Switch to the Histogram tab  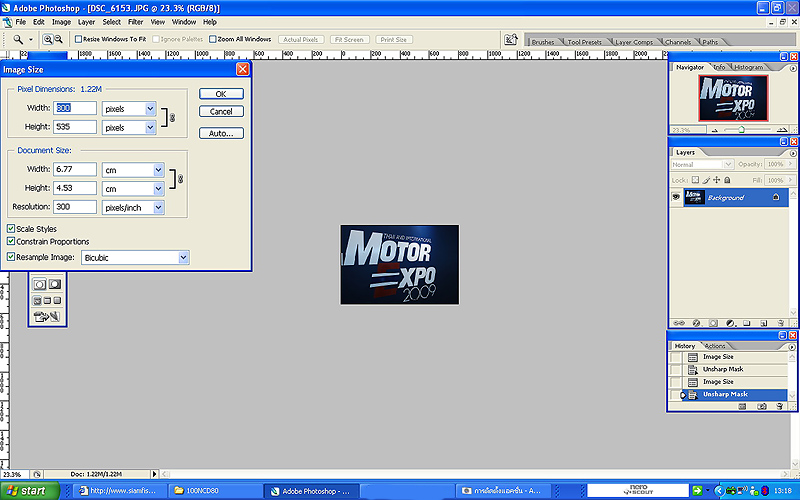pyautogui.click(x=748, y=67)
